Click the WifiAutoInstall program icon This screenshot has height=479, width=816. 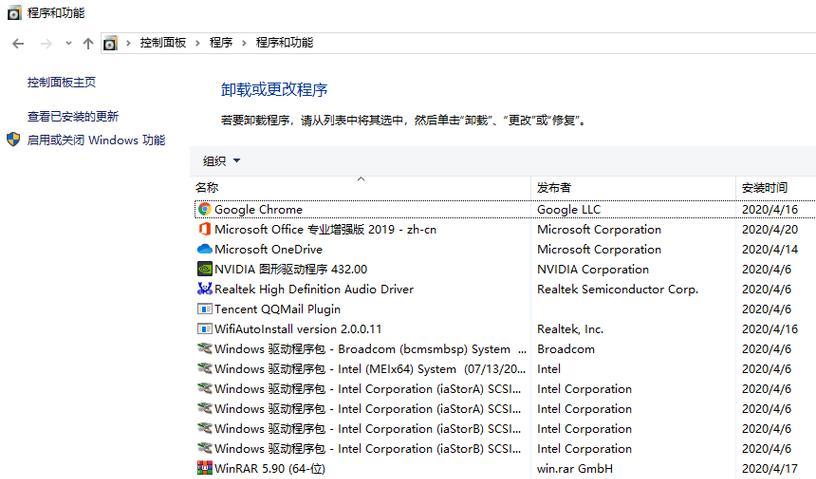tap(205, 329)
